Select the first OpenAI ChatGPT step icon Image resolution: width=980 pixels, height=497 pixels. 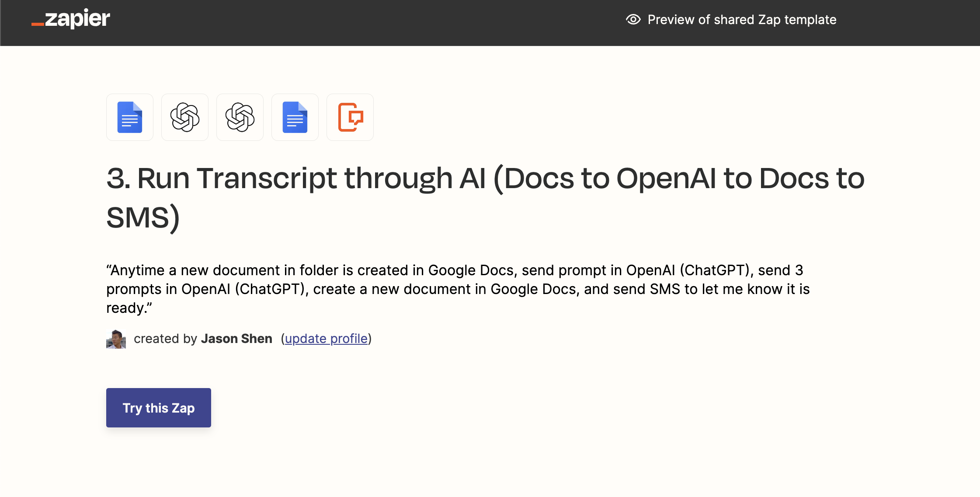click(185, 117)
